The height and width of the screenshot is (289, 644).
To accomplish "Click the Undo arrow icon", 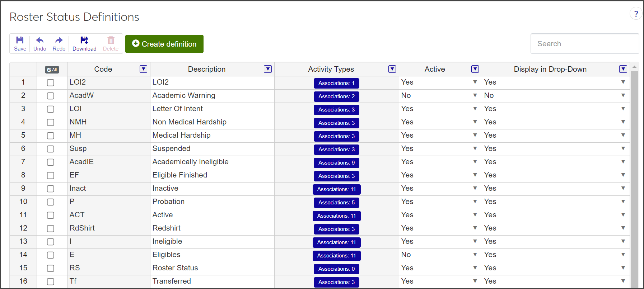I will pyautogui.click(x=40, y=41).
